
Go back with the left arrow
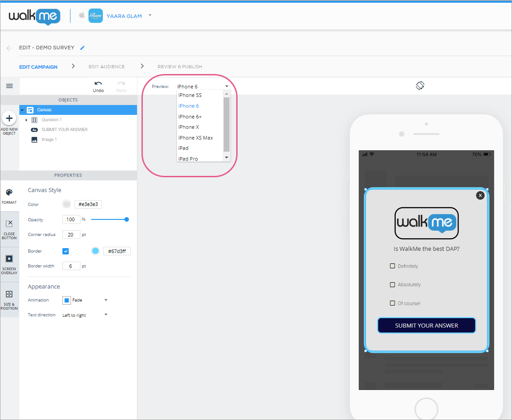(x=9, y=48)
